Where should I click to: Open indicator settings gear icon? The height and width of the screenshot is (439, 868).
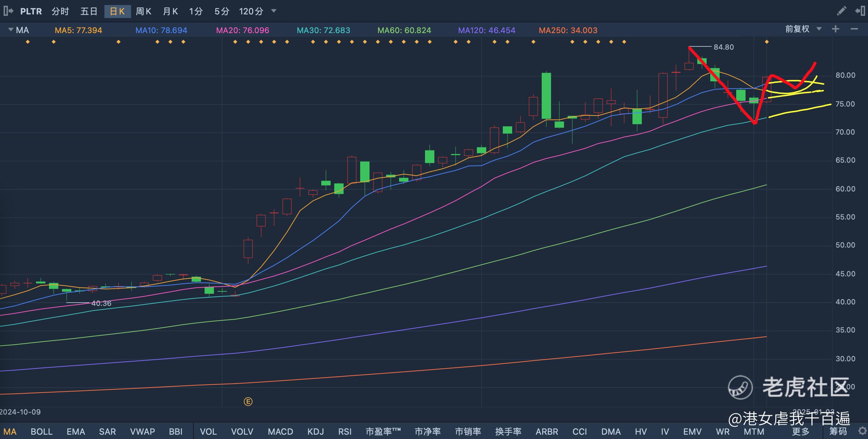click(x=862, y=431)
